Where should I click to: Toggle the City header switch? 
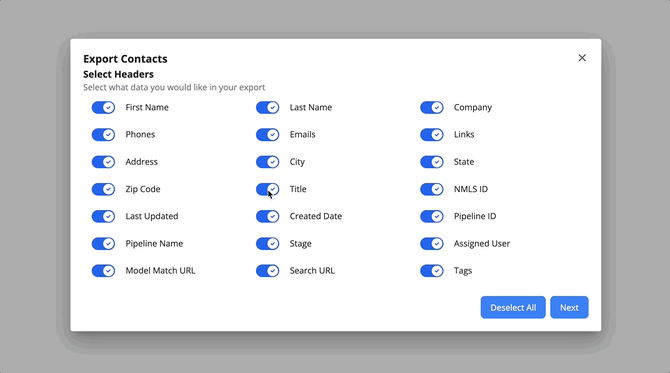(267, 162)
